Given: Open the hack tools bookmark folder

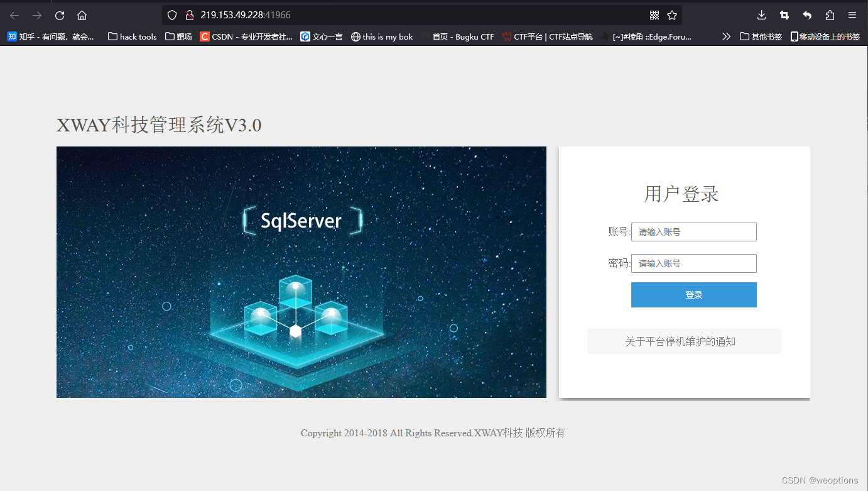Looking at the screenshot, I should point(133,36).
